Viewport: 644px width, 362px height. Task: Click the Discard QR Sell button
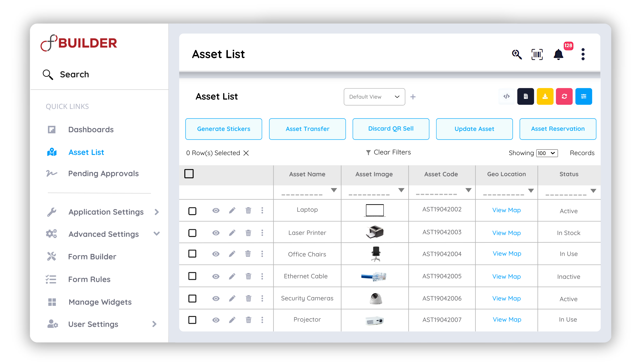391,129
